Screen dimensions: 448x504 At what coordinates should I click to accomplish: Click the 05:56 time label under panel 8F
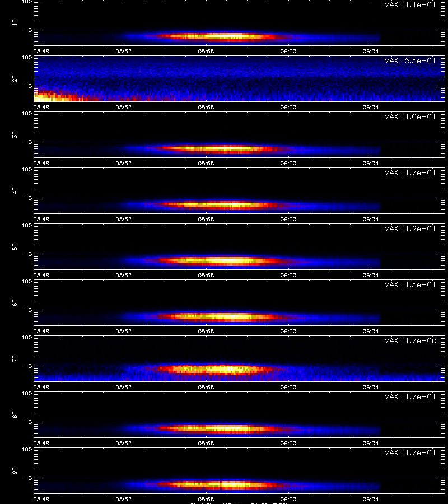(x=206, y=444)
